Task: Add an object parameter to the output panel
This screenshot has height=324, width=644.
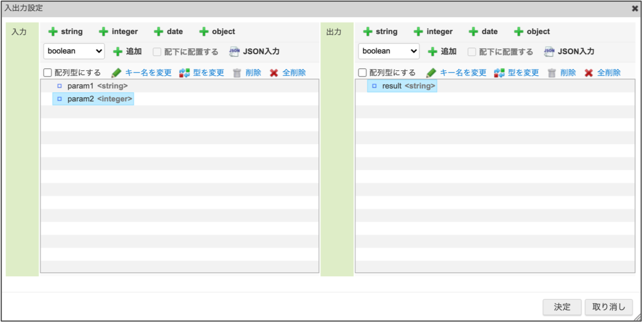Action: tap(532, 31)
